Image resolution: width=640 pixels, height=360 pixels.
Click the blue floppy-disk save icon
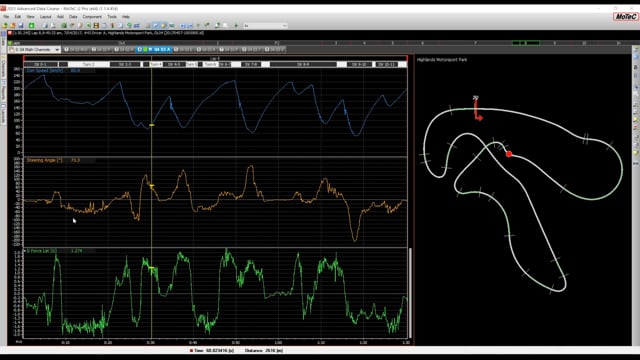pos(21,25)
